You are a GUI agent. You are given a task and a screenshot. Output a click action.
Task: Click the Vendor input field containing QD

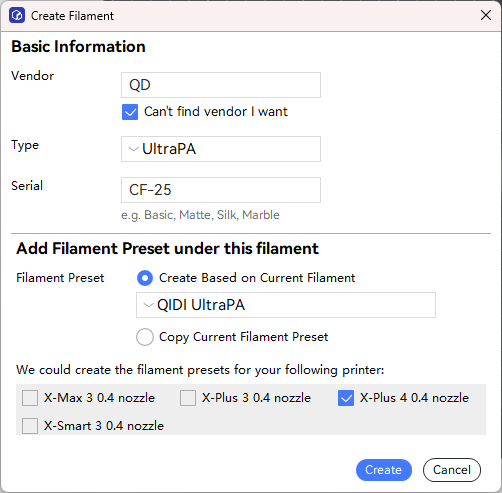221,85
